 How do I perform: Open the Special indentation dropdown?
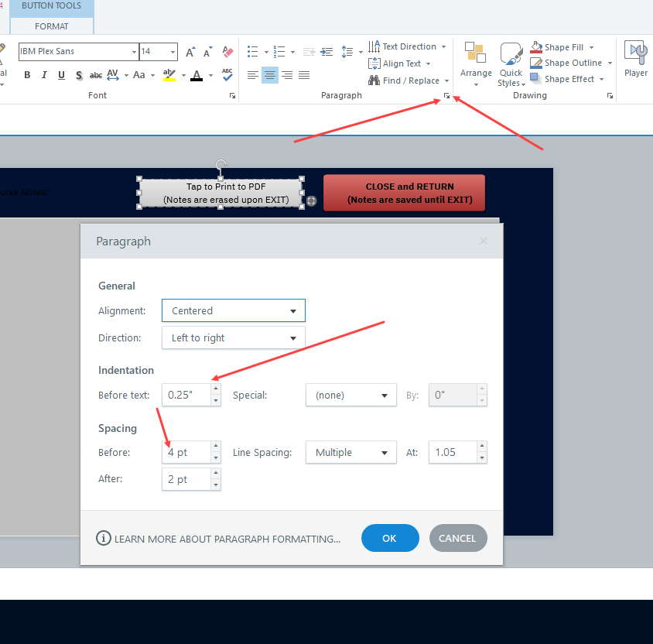350,395
